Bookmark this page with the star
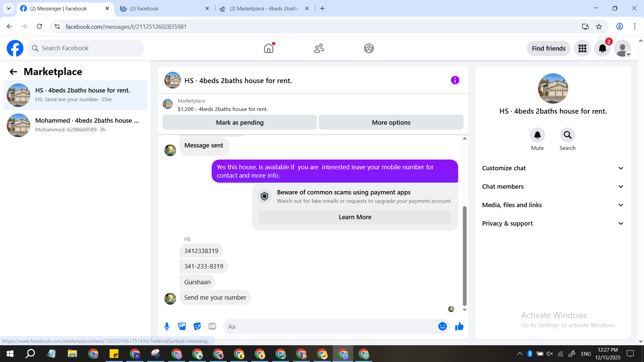 point(599,26)
